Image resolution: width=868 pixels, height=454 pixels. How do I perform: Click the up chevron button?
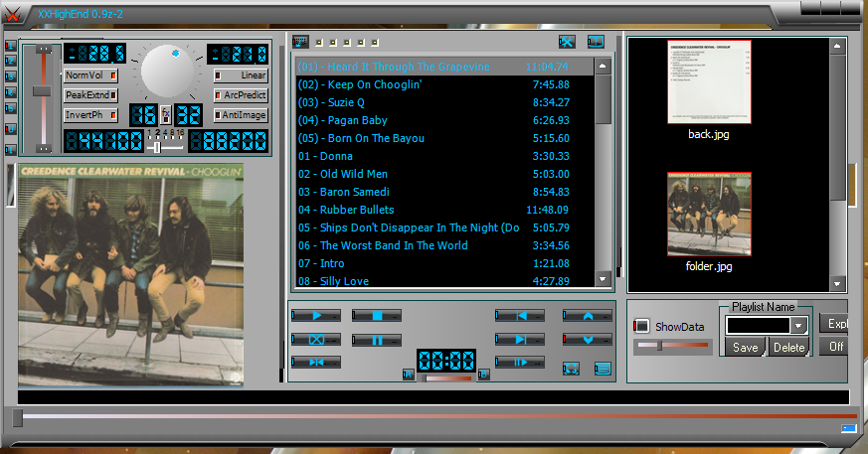pos(588,316)
